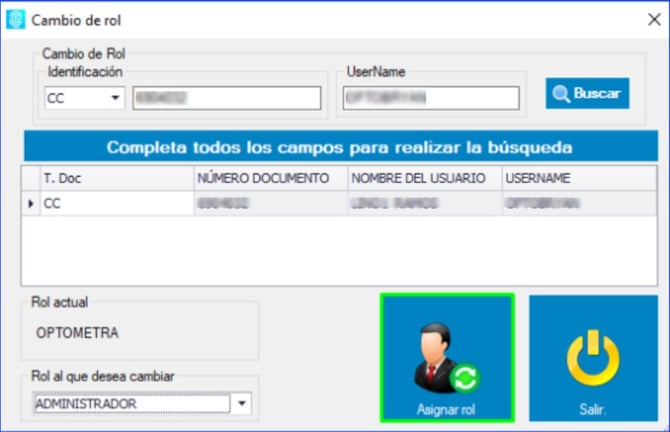Click the USERNAME column header
This screenshot has width=670, height=432.
point(579,178)
